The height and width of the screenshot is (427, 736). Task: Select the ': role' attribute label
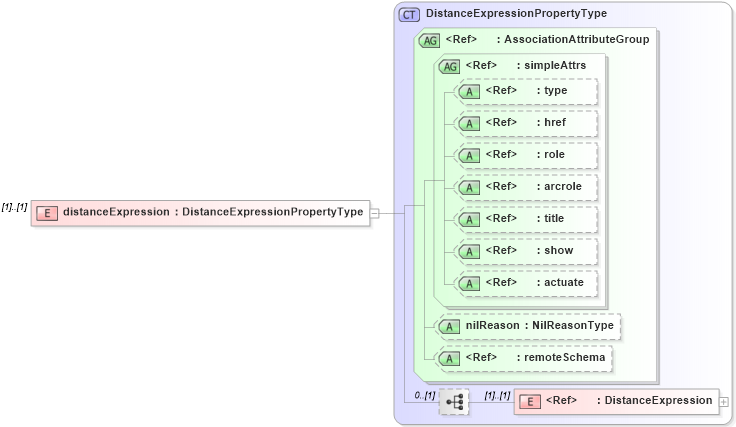tap(551, 154)
